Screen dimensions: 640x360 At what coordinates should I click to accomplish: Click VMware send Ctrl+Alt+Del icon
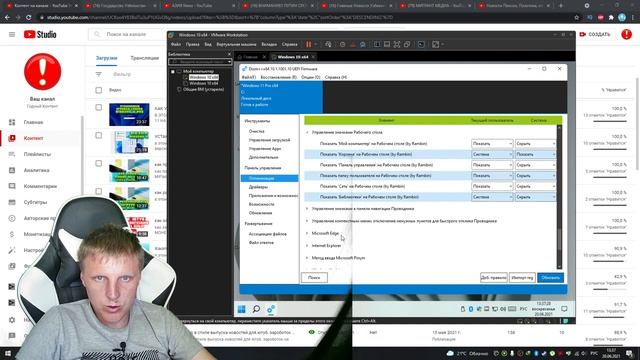click(x=328, y=44)
